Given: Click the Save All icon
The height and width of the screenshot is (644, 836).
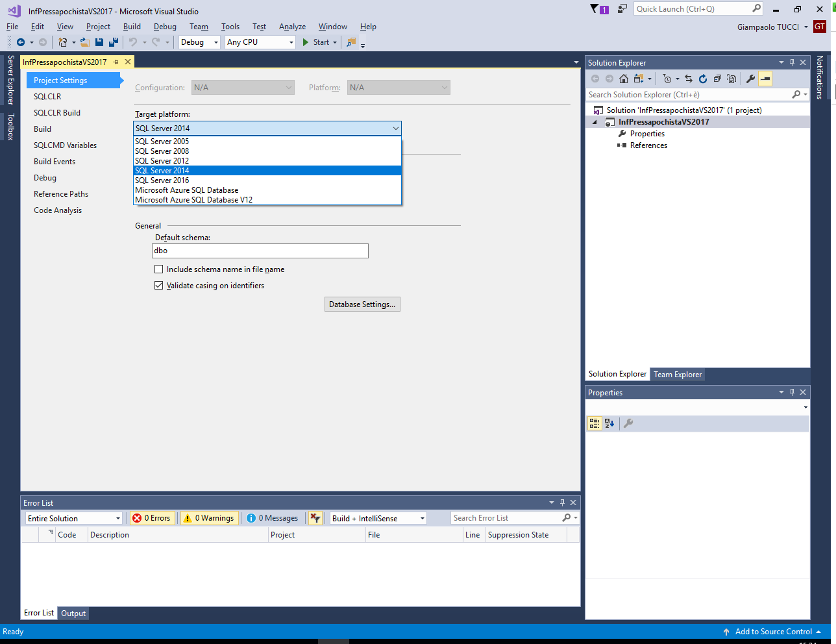Looking at the screenshot, I should 113,42.
